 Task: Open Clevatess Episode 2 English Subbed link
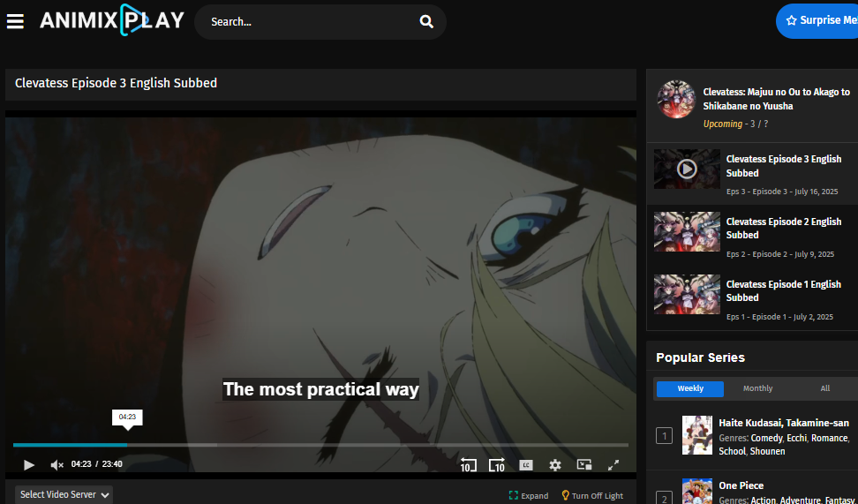[x=784, y=229]
